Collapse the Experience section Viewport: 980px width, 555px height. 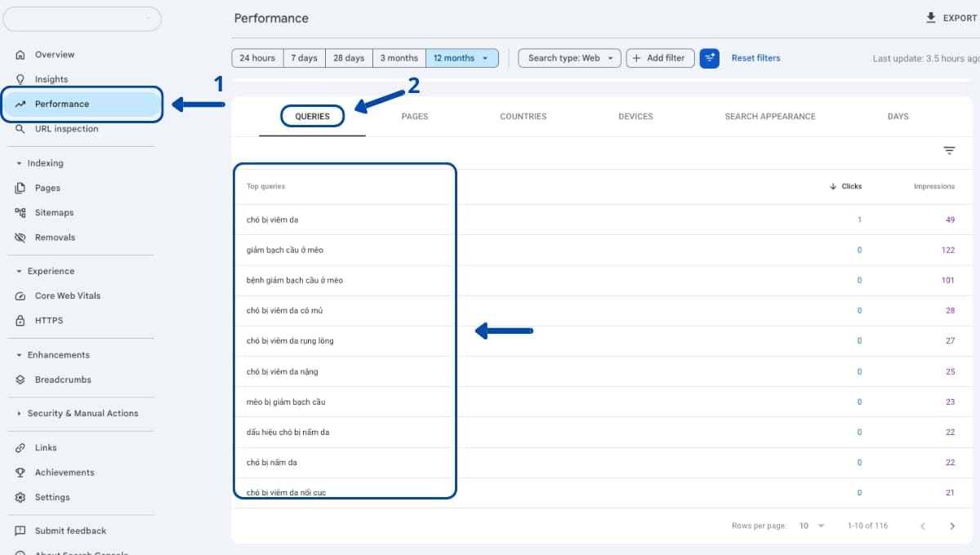click(19, 271)
